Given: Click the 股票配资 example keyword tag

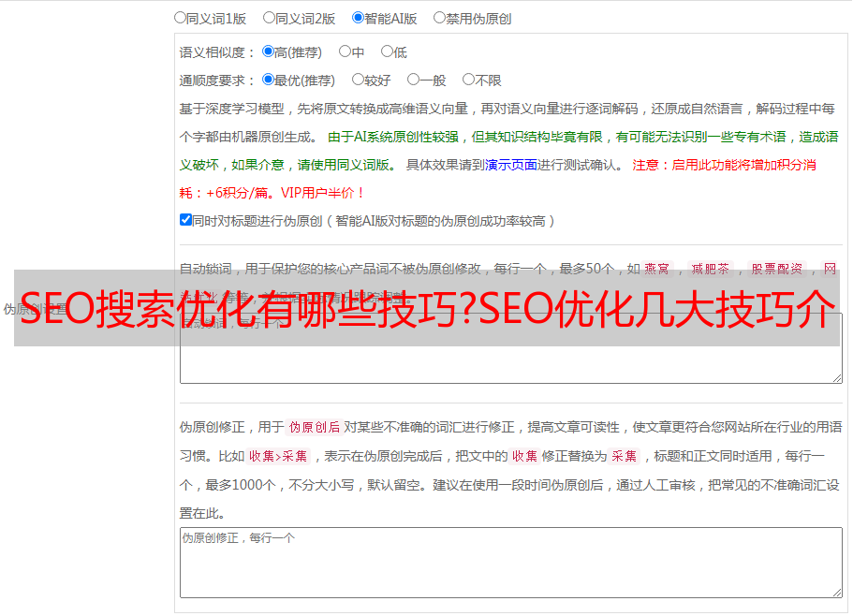Looking at the screenshot, I should pos(777,269).
